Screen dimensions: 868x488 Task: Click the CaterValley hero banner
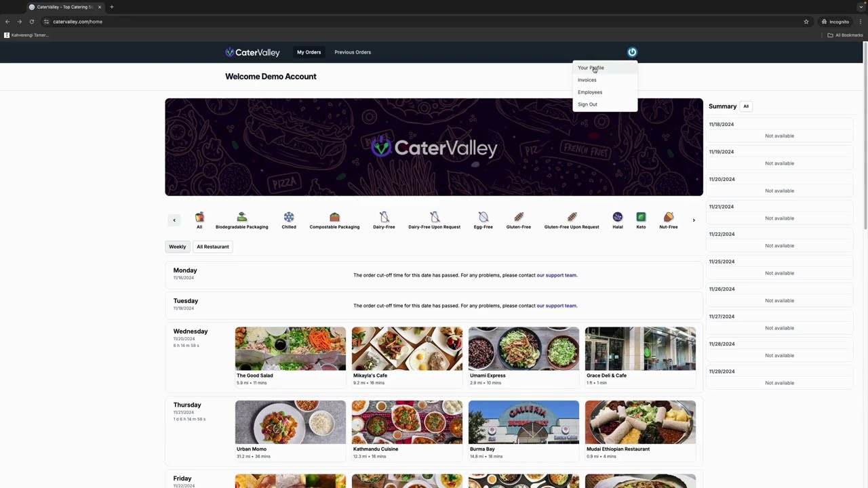coord(434,147)
